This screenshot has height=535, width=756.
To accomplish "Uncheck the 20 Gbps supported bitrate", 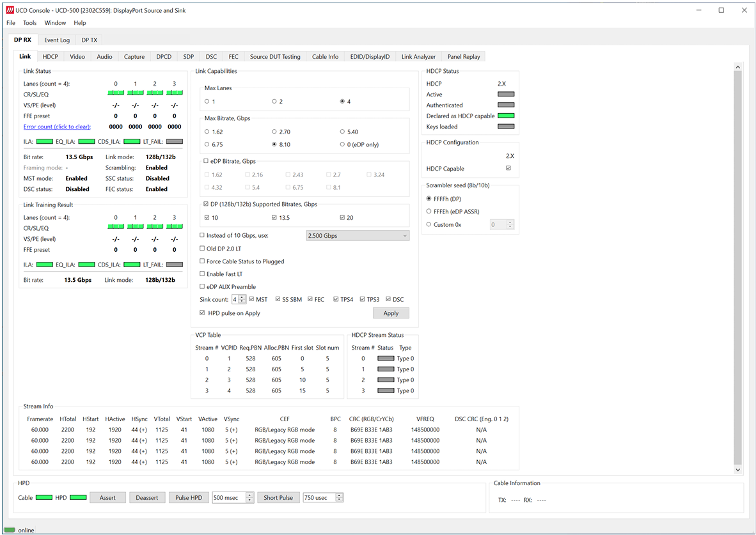I will [342, 218].
